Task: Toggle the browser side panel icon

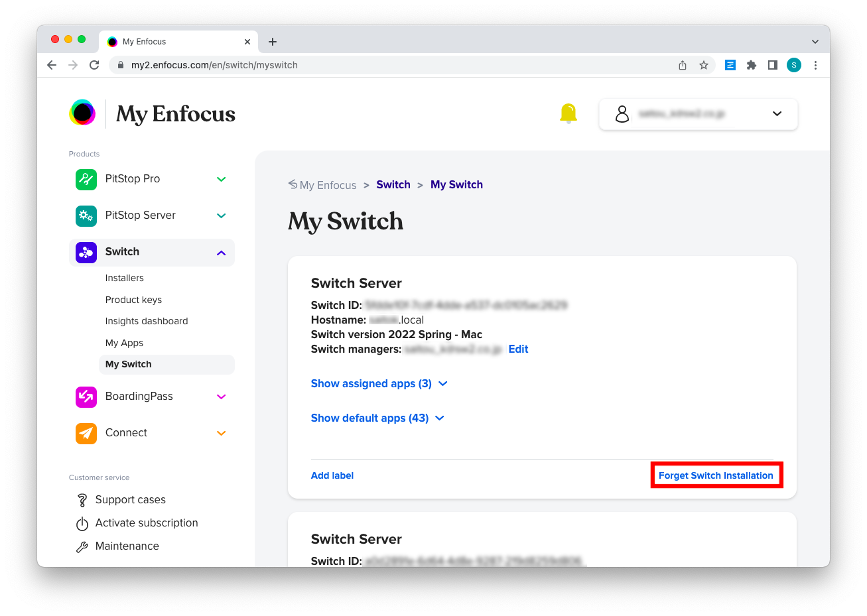Action: coord(773,65)
